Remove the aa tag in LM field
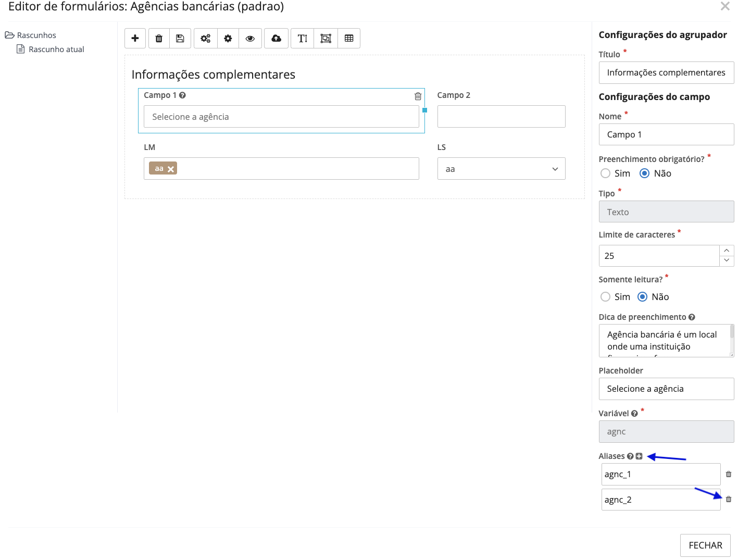 [x=170, y=169]
